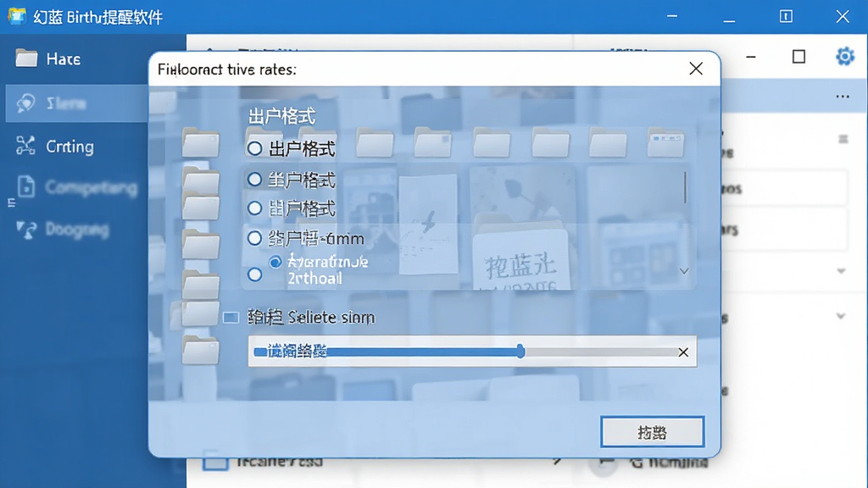Open the folder icon with the blue label strip

coord(666,142)
